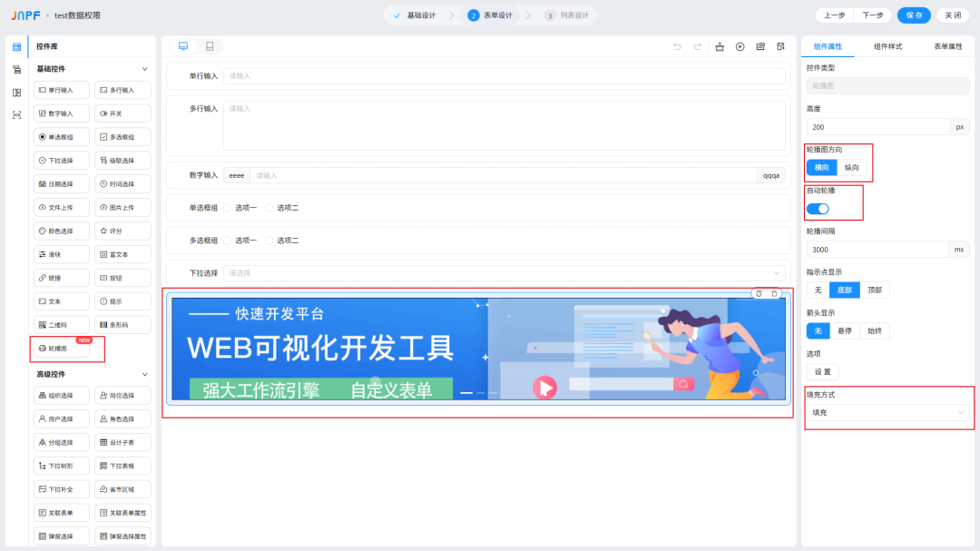
Task: Open the 填充方式 dropdown
Action: [x=887, y=413]
